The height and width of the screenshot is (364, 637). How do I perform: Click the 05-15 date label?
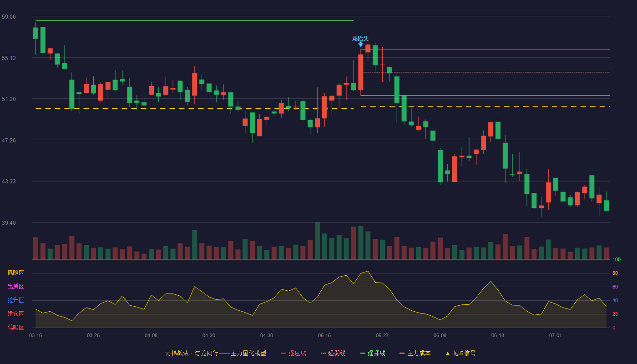click(324, 335)
